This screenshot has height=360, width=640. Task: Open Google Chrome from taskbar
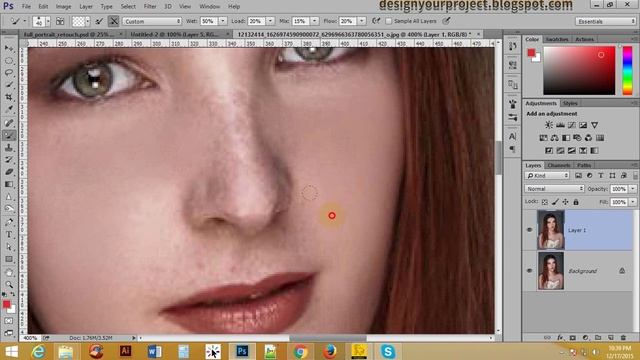pos(300,351)
